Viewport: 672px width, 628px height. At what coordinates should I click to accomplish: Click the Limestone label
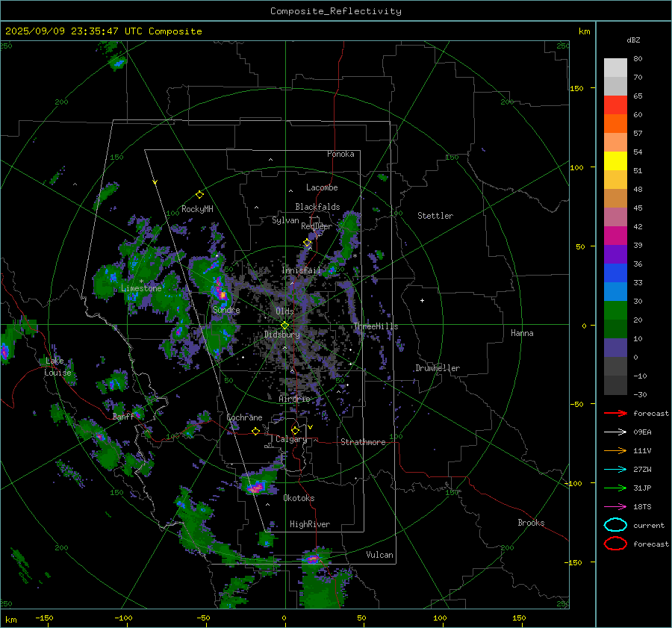141,288
